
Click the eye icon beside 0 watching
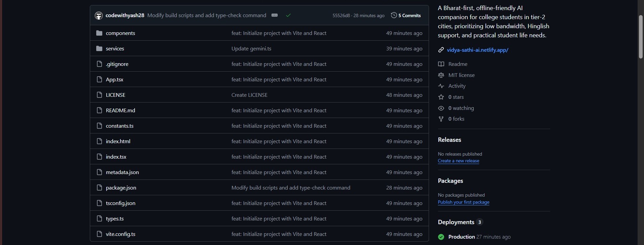point(441,108)
